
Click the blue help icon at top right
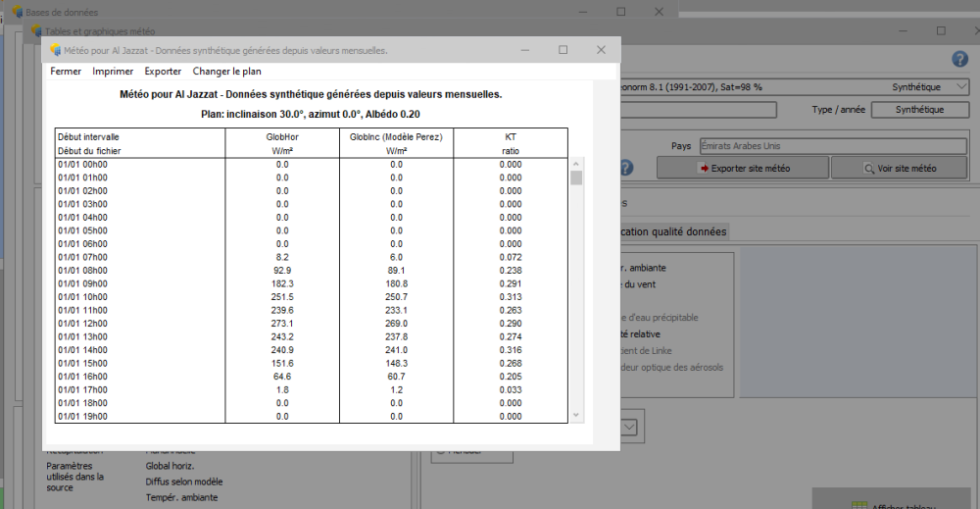(959, 59)
